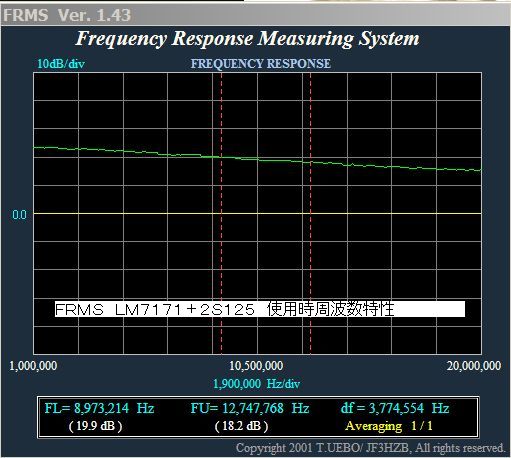Click the FRMS Ver. 1.43 title bar
This screenshot has width=511, height=458.
coord(255,15)
